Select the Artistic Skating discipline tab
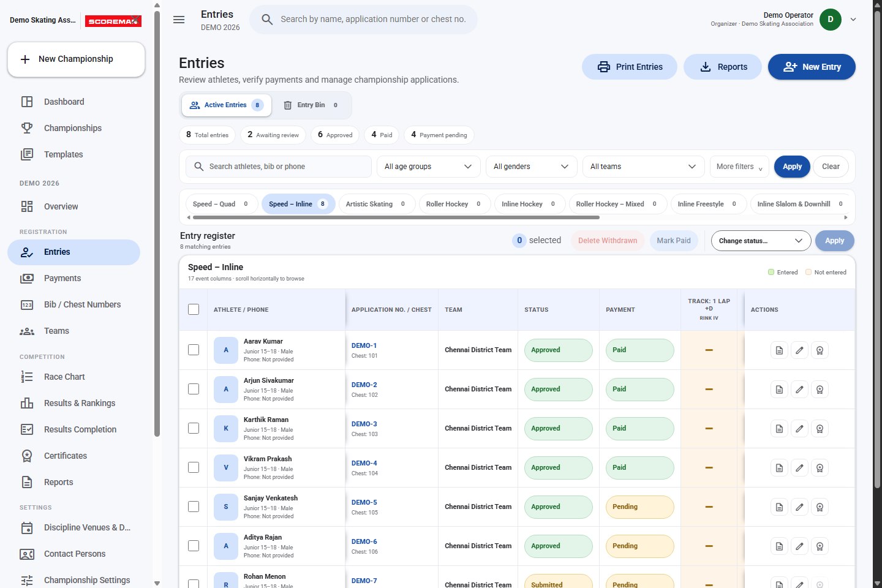882x588 pixels. [377, 204]
